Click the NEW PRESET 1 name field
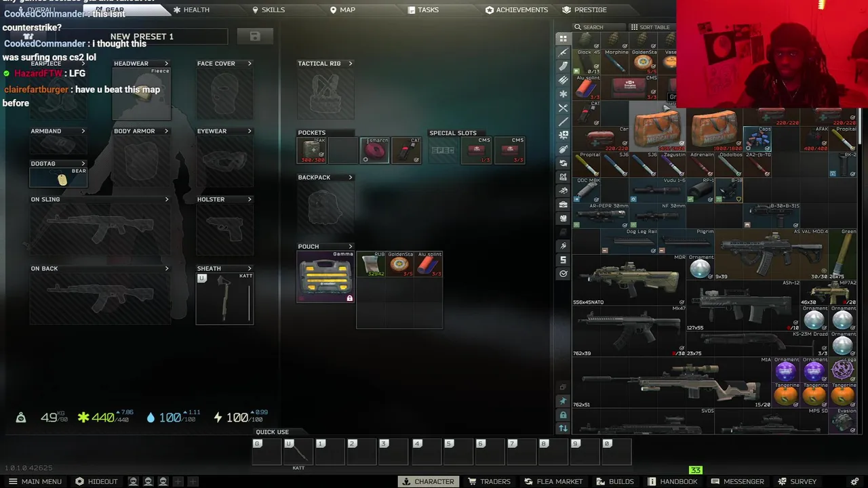 [142, 37]
